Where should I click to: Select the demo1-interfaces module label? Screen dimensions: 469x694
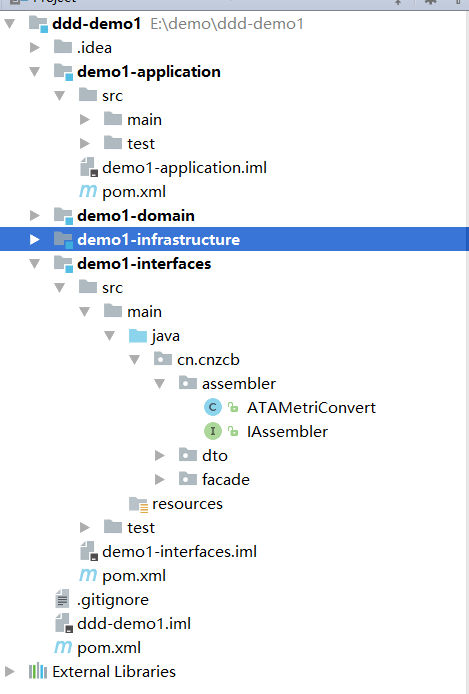[x=144, y=264]
